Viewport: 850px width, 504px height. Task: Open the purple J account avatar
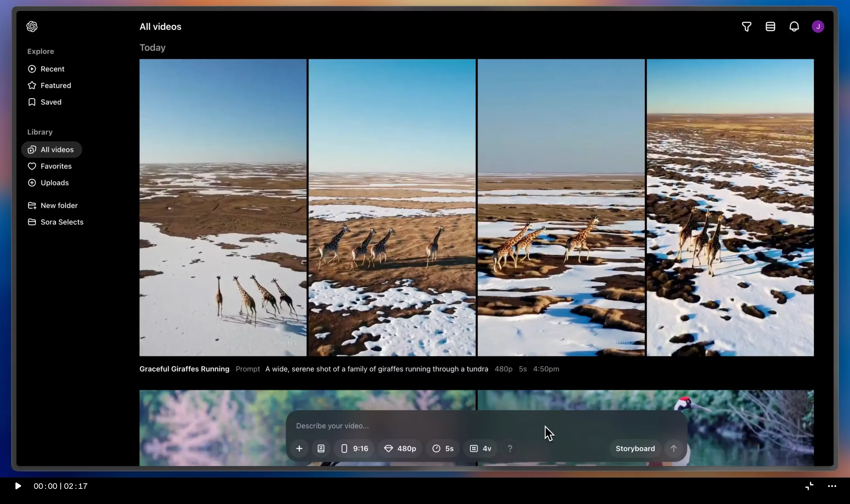coord(818,26)
